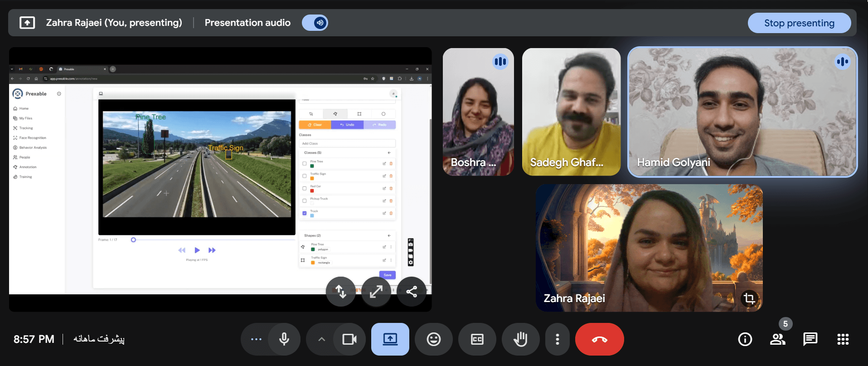Uncheck the Truck class checkbox
Screen dimensions: 868x366
point(305,213)
